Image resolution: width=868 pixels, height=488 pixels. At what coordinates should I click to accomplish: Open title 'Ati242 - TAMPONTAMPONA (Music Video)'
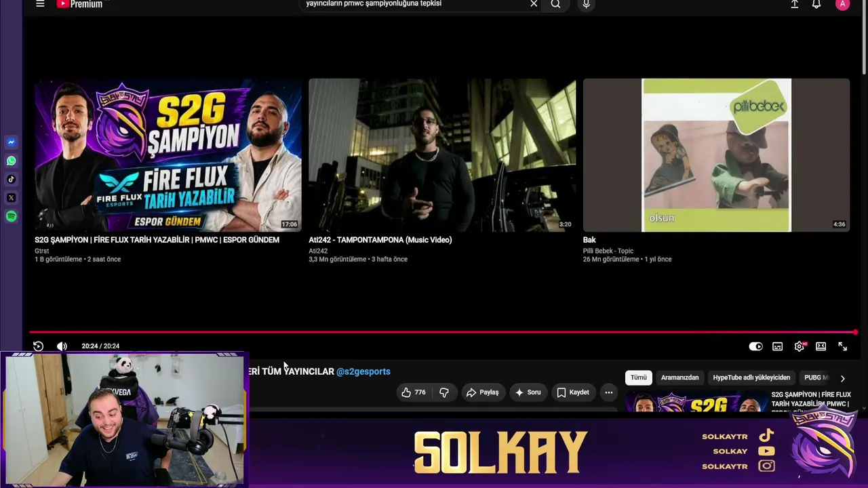[380, 240]
